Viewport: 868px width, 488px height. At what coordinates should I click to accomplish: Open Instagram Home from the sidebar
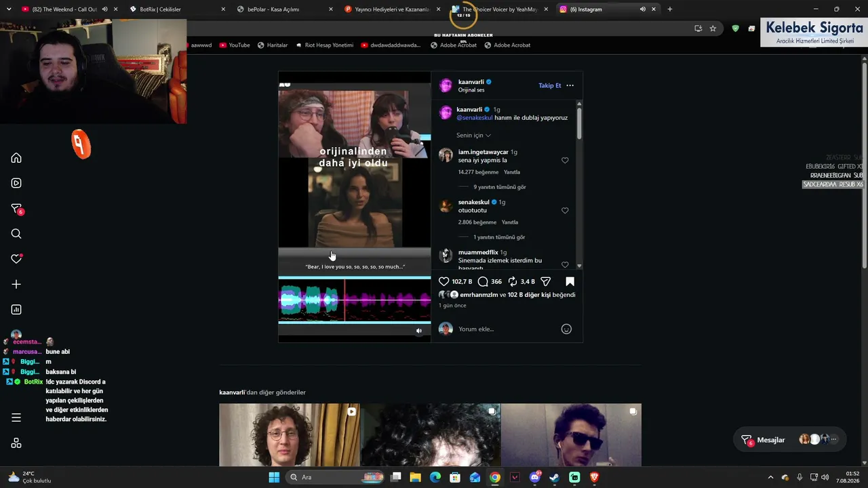(x=16, y=158)
